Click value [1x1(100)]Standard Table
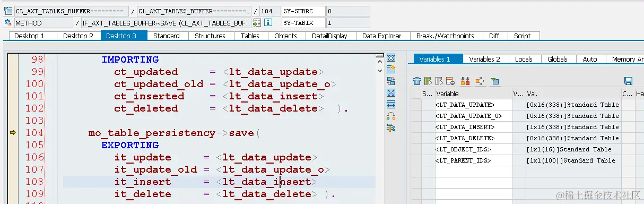The height and width of the screenshot is (204, 644). (573, 160)
